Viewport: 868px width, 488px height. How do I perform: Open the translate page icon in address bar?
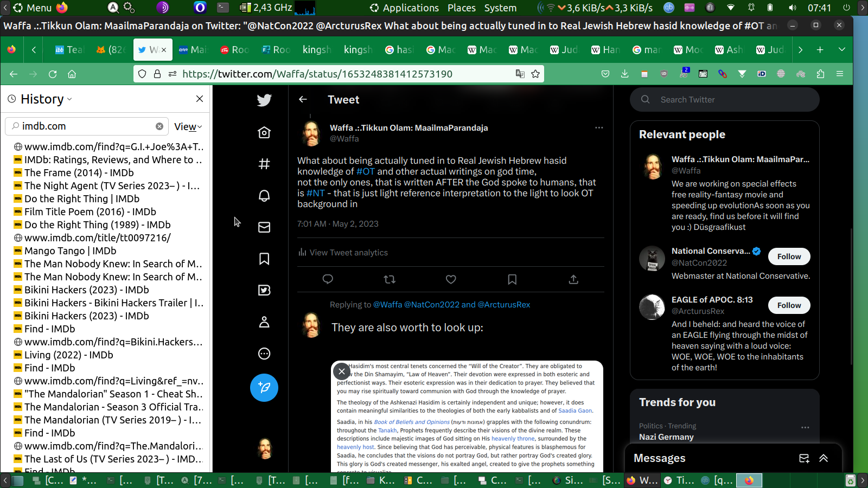point(520,74)
